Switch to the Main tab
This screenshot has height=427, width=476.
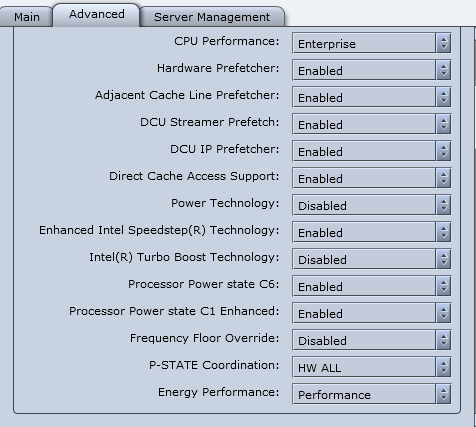pos(26,17)
